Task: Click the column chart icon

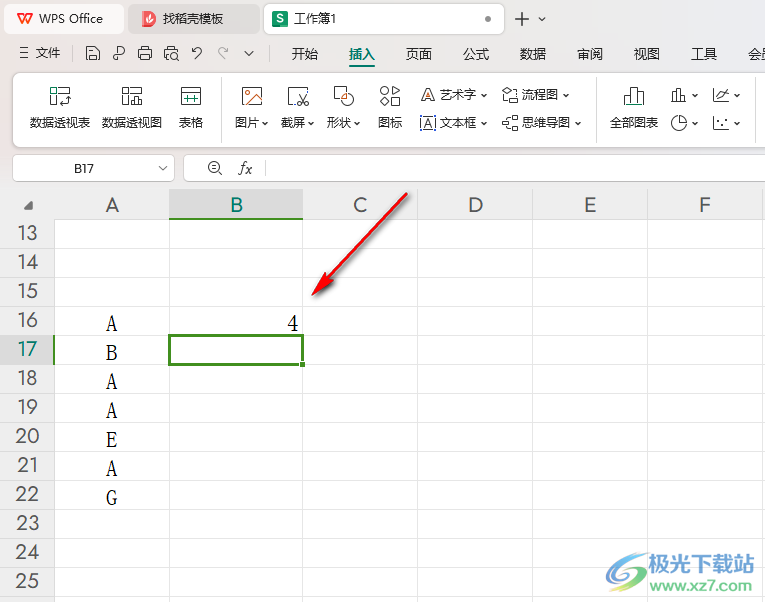Action: point(678,95)
